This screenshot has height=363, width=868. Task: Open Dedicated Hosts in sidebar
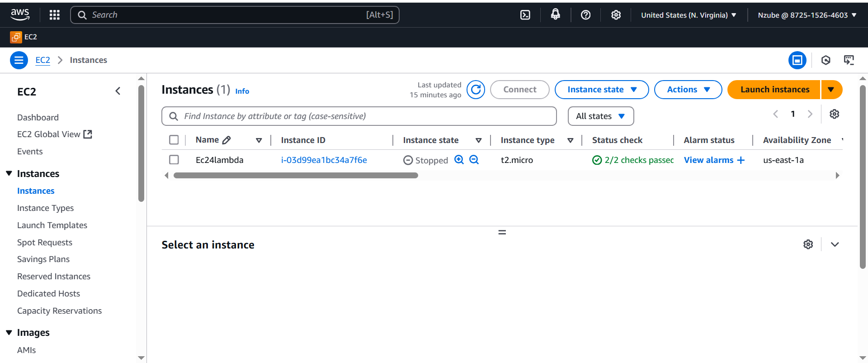pos(48,294)
